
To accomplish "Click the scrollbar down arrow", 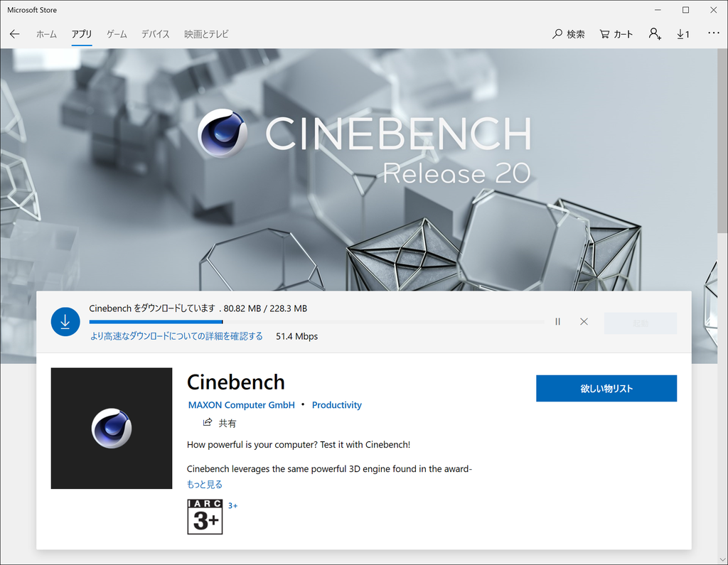I will pos(722,559).
